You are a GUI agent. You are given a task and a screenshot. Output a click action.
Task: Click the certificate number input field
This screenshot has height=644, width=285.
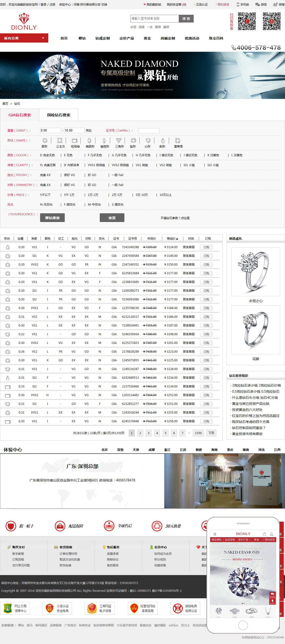(149, 131)
